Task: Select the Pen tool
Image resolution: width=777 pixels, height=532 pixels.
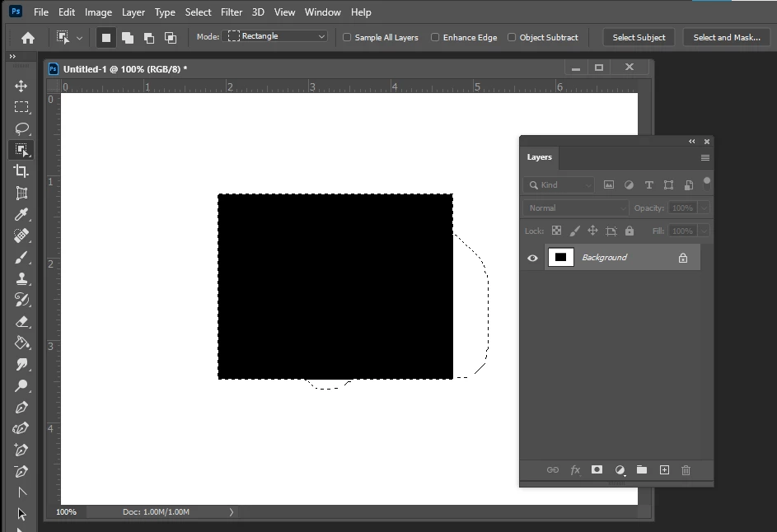Action: pos(21,407)
